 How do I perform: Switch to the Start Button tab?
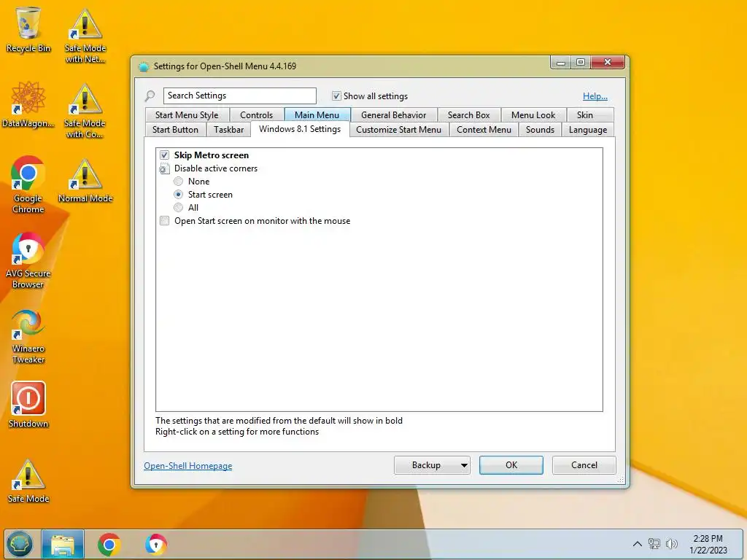point(175,130)
